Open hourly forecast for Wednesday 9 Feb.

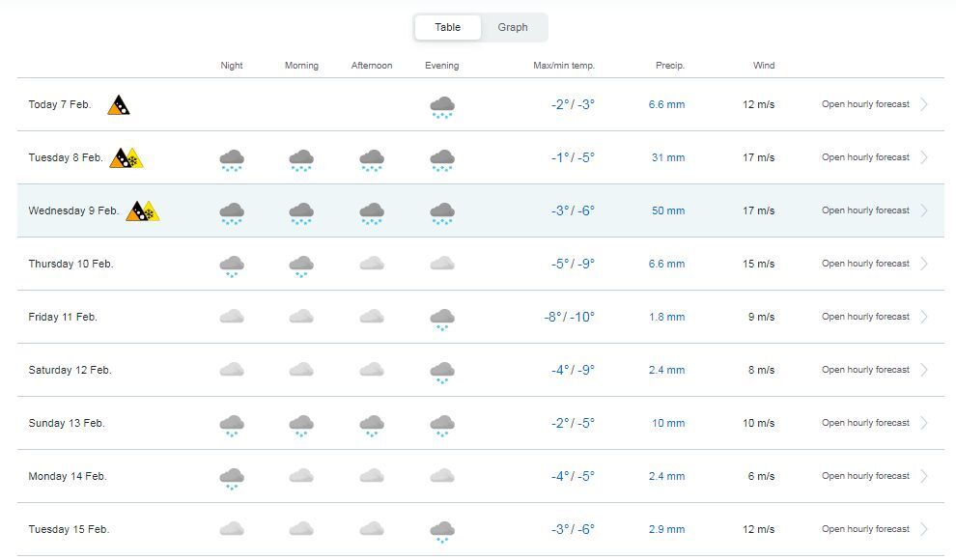[x=865, y=210]
